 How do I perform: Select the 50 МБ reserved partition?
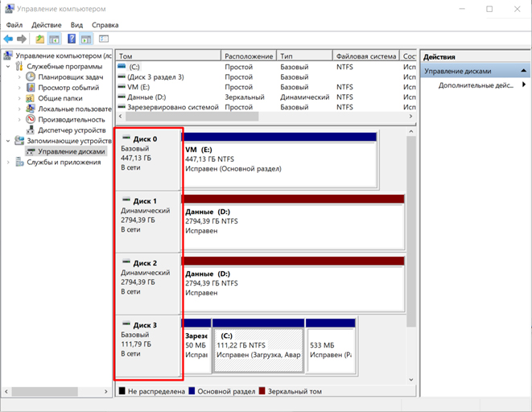pyautogui.click(x=196, y=346)
